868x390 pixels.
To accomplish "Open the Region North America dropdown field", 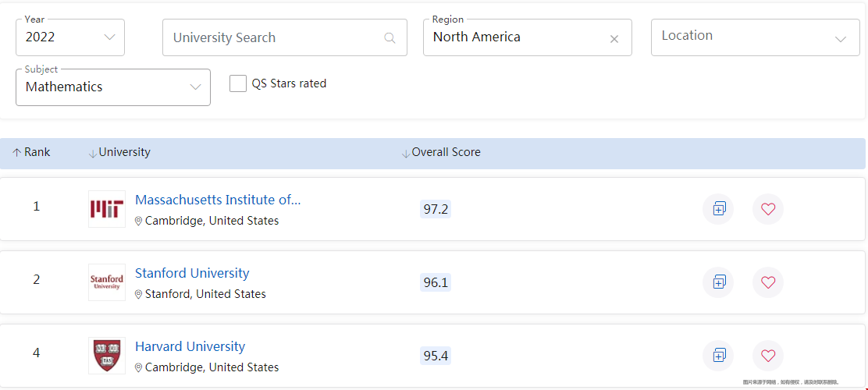I will tap(527, 37).
